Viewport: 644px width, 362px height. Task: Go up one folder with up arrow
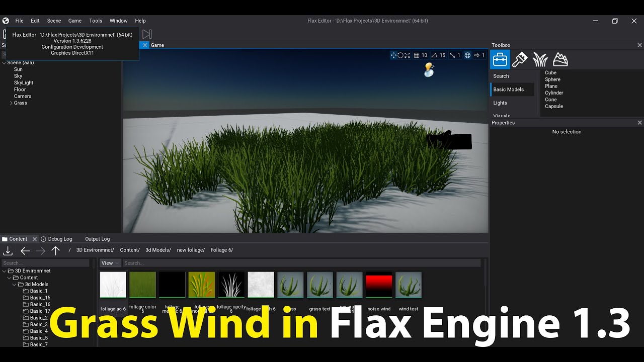pyautogui.click(x=55, y=250)
